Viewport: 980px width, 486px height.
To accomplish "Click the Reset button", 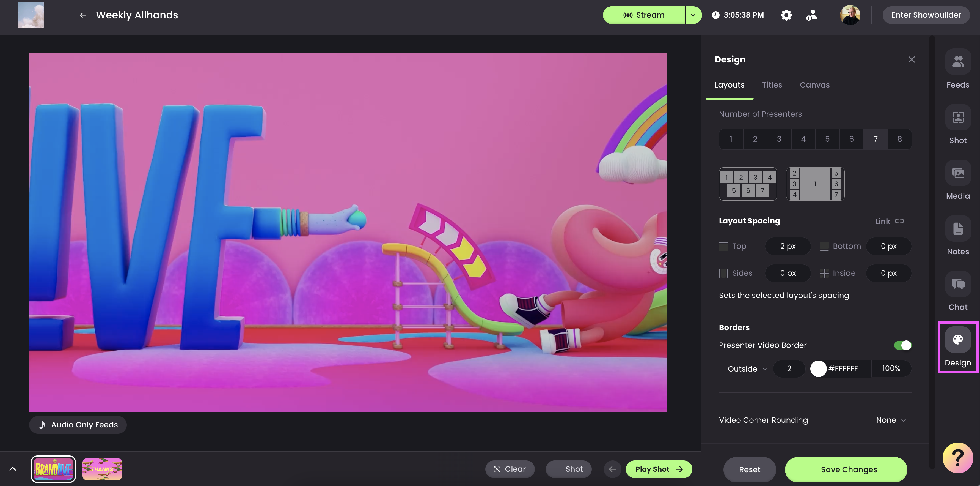I will (x=750, y=469).
